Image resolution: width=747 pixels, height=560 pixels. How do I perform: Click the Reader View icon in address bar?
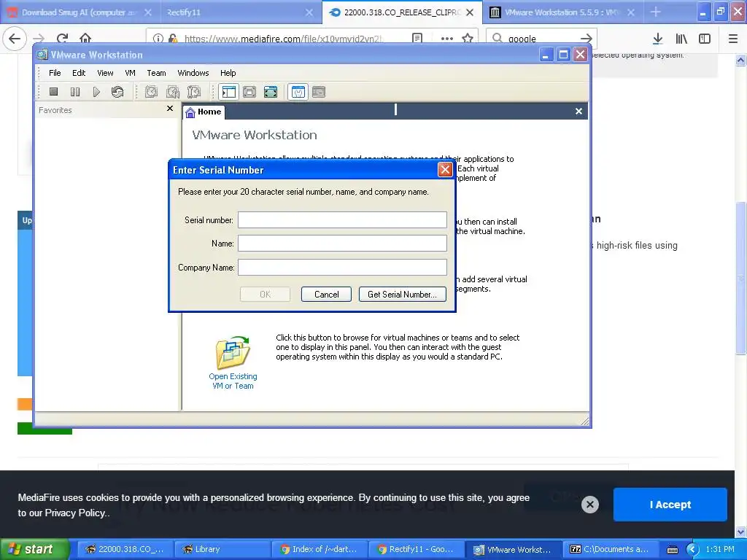click(x=417, y=39)
